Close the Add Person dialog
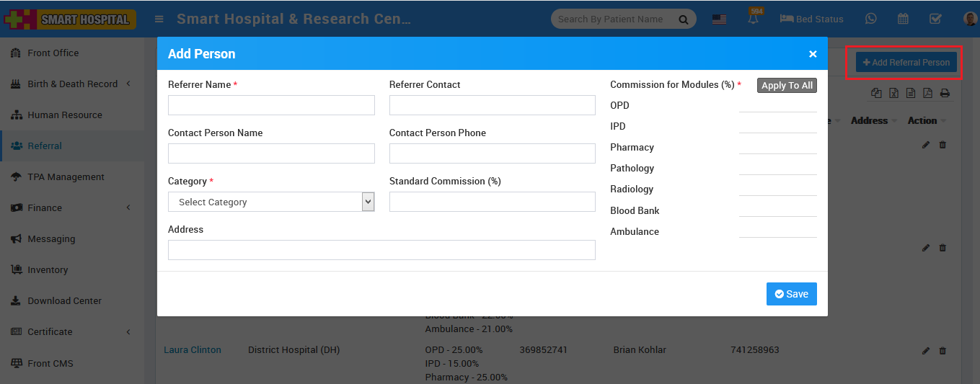980x384 pixels. pyautogui.click(x=813, y=54)
